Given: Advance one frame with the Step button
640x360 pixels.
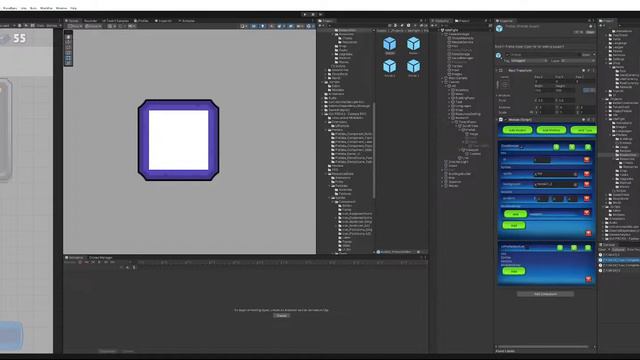Looking at the screenshot, I should (x=321, y=14).
